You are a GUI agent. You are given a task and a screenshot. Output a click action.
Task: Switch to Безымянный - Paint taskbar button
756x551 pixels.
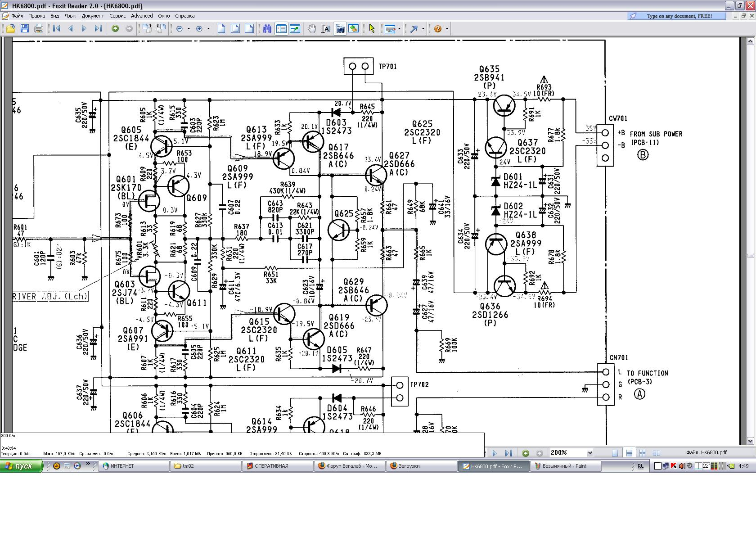pyautogui.click(x=566, y=466)
